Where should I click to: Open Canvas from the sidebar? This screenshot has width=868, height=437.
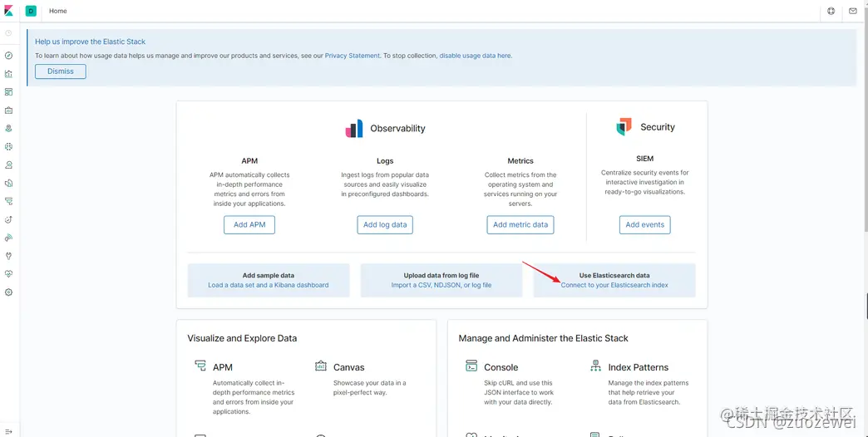pos(8,110)
